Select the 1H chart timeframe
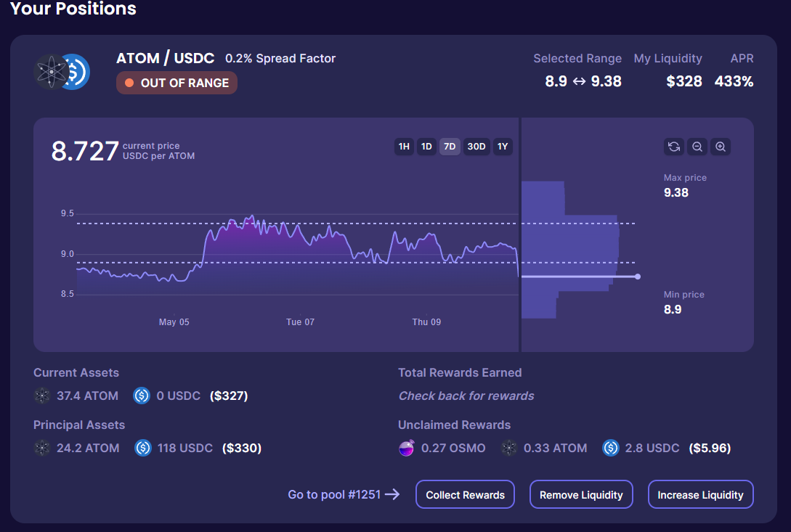 404,147
